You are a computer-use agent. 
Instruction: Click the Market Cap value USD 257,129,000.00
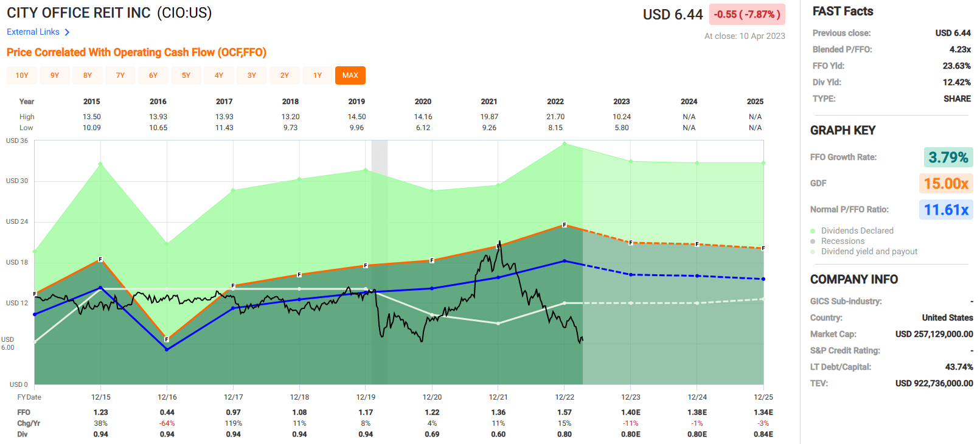click(934, 334)
